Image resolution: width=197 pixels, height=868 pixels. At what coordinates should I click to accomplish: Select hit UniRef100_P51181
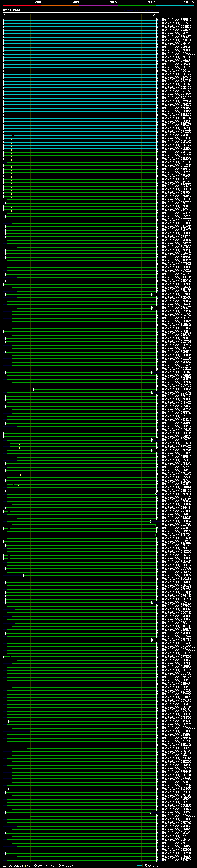click(177, 358)
